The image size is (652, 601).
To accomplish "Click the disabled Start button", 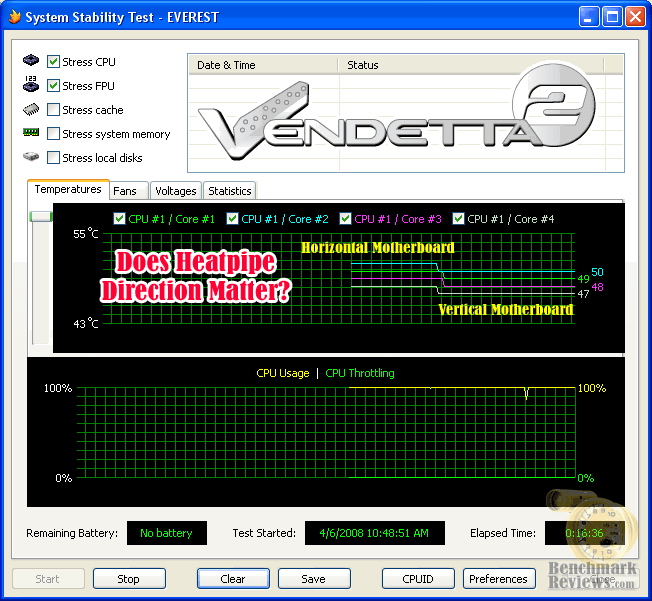I will coord(48,579).
